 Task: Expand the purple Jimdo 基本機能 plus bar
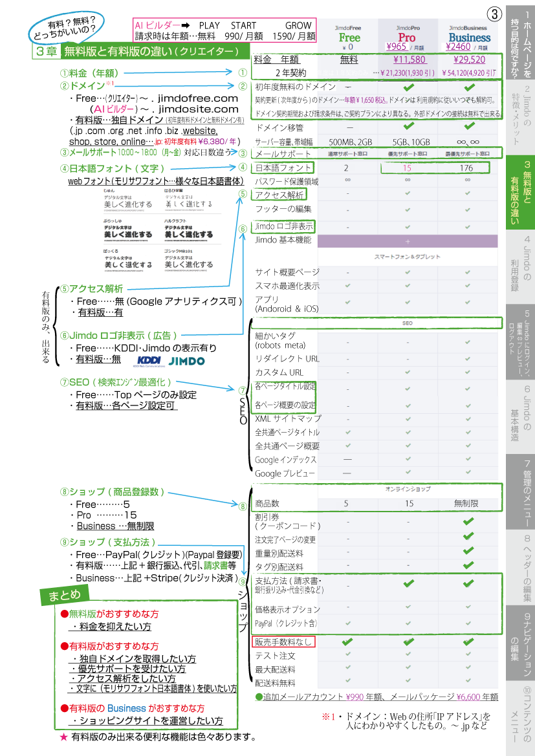[x=407, y=241]
